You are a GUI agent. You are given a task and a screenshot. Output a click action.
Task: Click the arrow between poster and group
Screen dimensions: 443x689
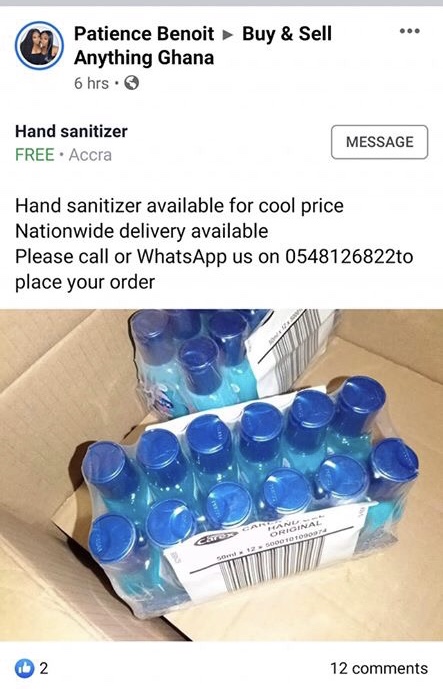(228, 34)
